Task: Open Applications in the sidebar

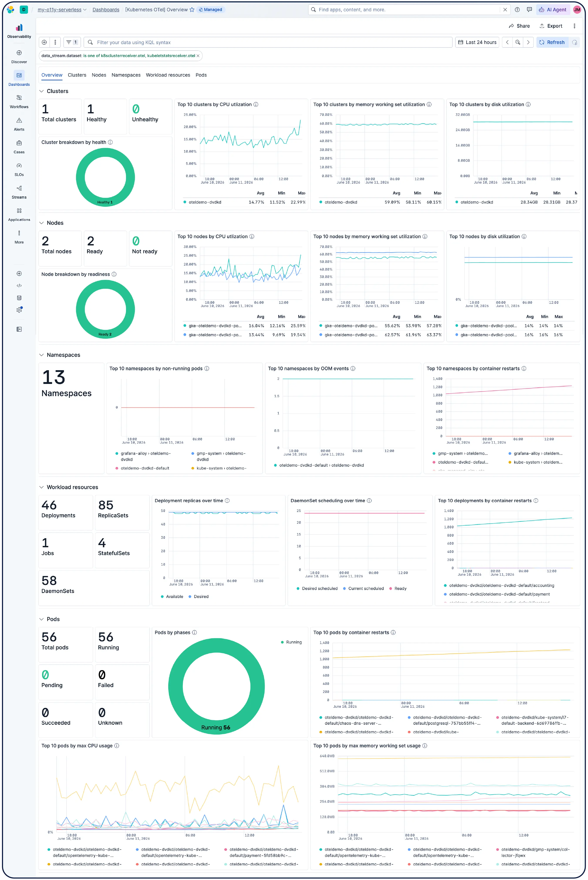Action: [19, 214]
